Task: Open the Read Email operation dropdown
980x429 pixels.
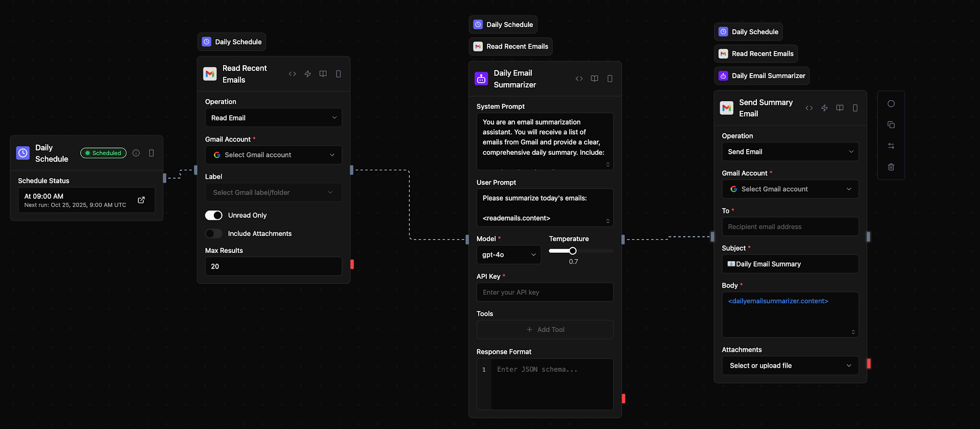Action: (274, 118)
